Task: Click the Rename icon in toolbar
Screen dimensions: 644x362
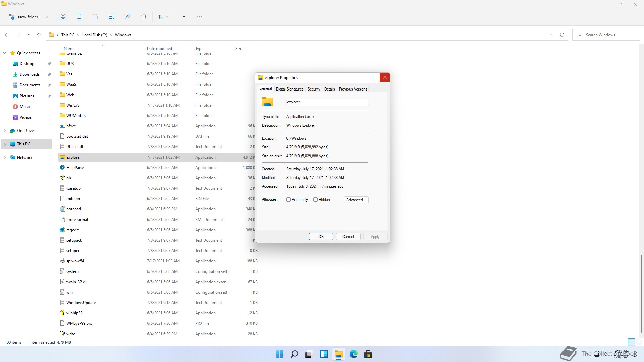Action: (x=111, y=17)
